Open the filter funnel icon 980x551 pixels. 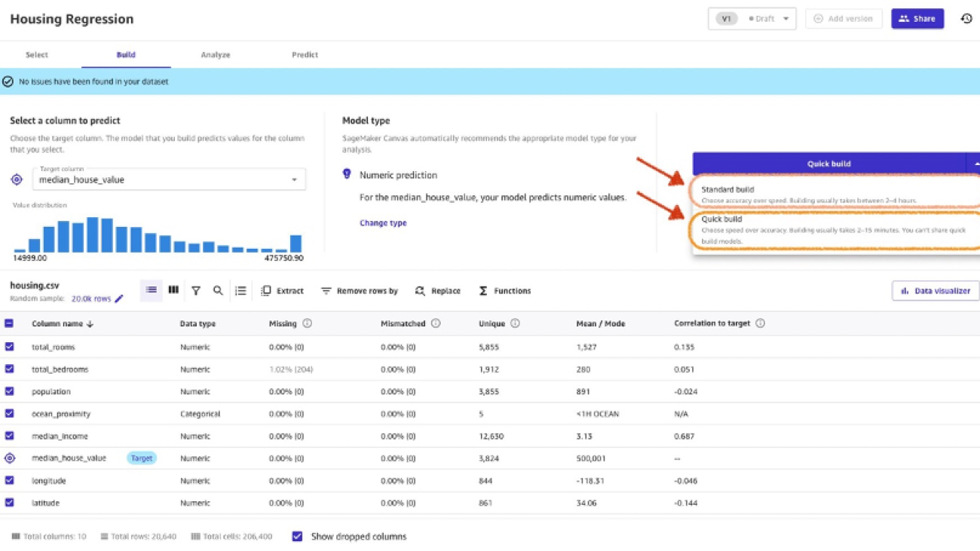196,291
